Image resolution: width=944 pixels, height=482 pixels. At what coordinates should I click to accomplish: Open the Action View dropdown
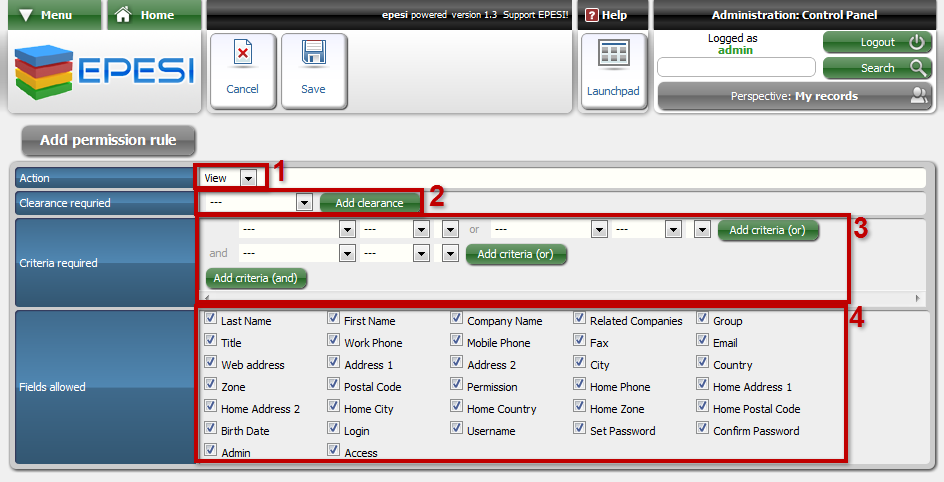point(229,178)
